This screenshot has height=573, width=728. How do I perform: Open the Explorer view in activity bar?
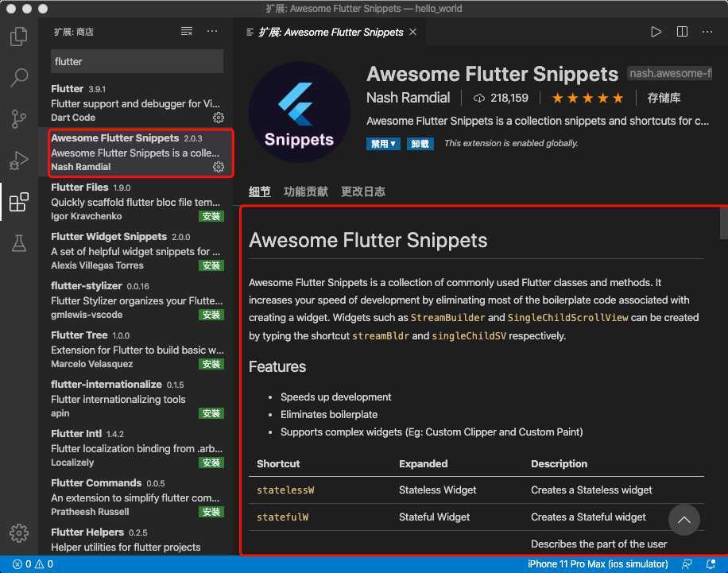(x=18, y=37)
